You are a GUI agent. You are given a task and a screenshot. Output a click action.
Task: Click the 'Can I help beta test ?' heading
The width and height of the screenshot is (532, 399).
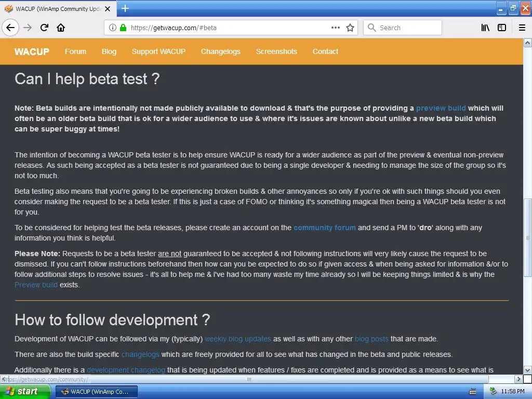87,79
